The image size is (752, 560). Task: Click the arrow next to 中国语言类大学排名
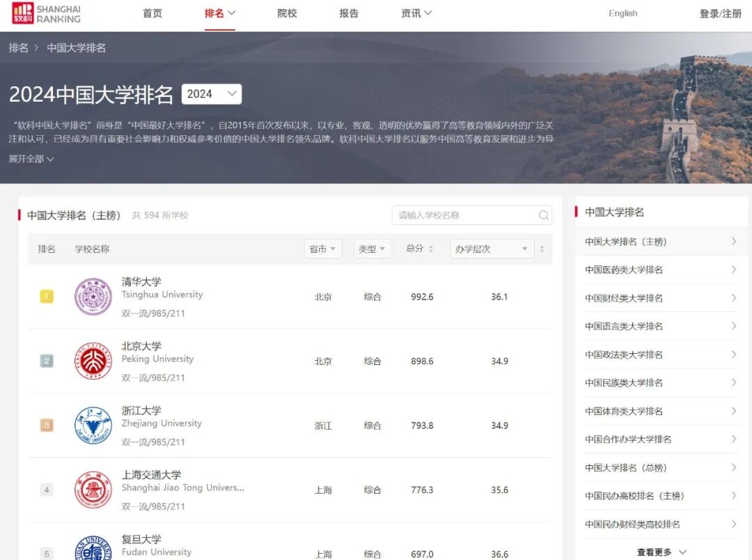click(x=734, y=326)
